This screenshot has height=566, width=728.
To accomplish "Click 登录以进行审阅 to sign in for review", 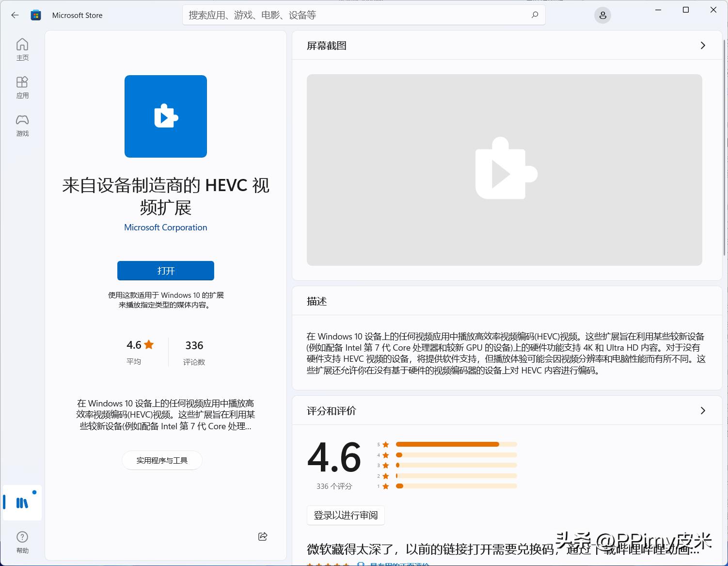I will pos(346,515).
